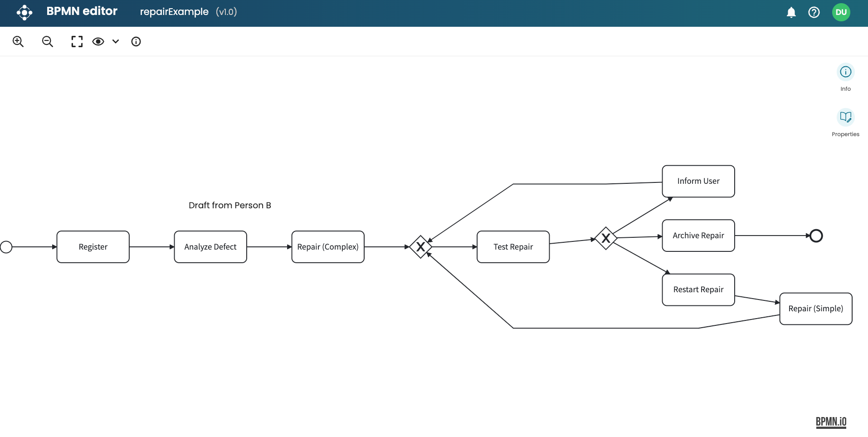Select the Register task
The image size is (868, 437).
tap(93, 247)
